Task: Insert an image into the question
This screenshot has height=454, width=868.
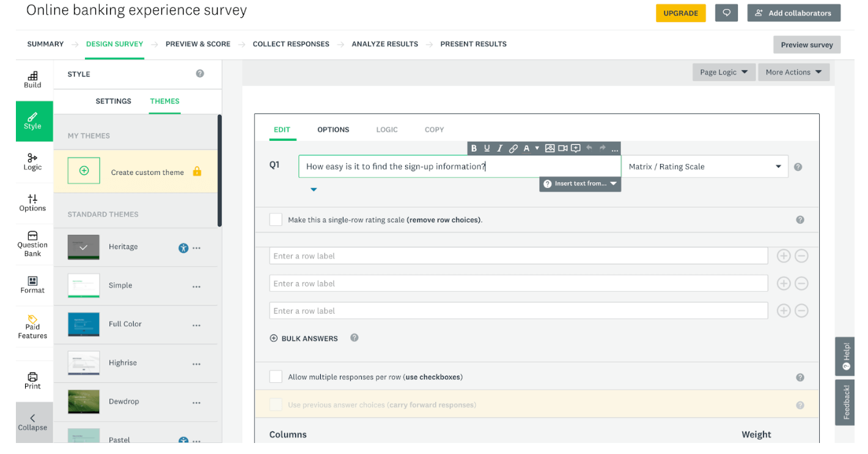Action: click(550, 148)
